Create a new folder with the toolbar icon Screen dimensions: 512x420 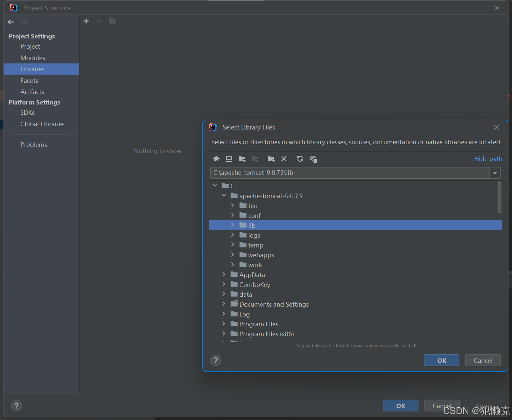coord(271,159)
